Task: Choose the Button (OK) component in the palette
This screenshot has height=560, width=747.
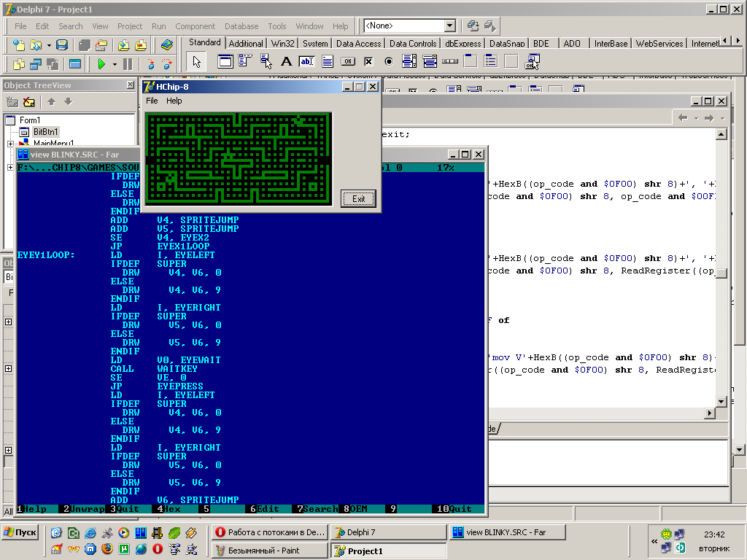Action: click(348, 62)
